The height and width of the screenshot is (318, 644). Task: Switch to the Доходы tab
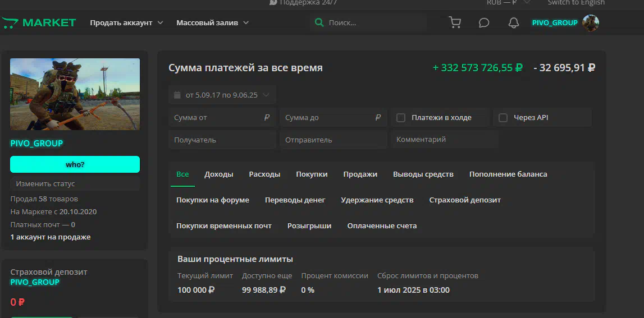click(219, 174)
